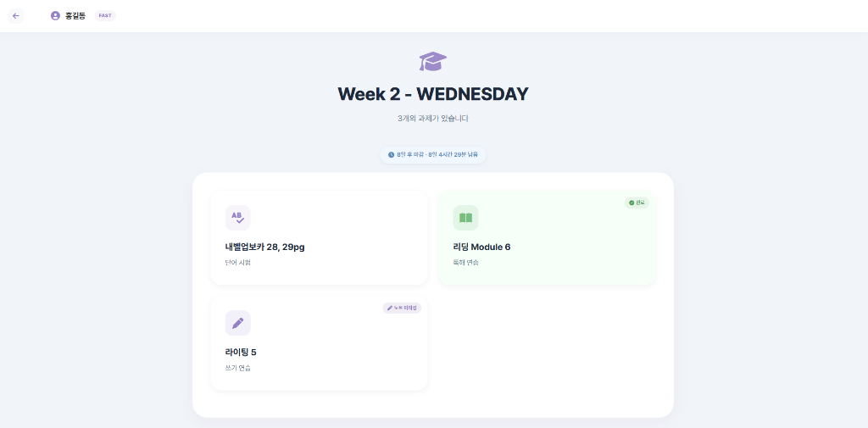This screenshot has height=428, width=868.
Task: Click the AB vocabulary check icon
Action: point(237,218)
